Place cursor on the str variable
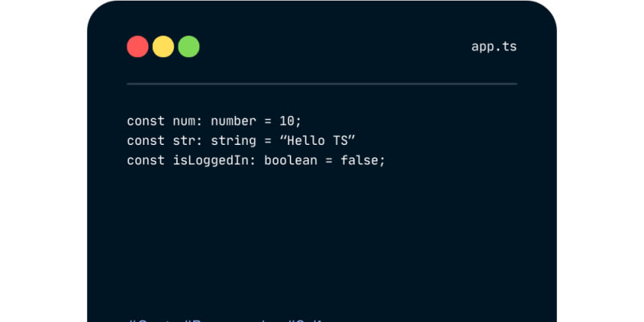The height and width of the screenshot is (322, 644). [x=184, y=141]
